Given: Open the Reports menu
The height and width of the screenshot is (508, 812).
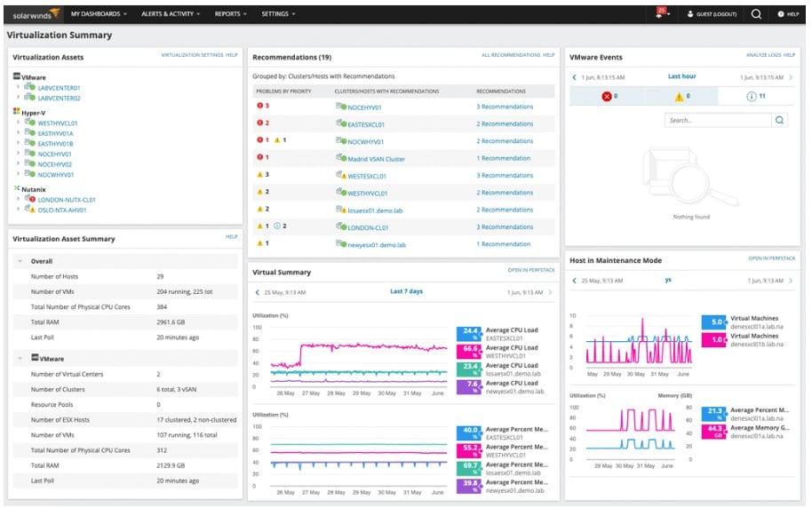Looking at the screenshot, I should click(230, 14).
